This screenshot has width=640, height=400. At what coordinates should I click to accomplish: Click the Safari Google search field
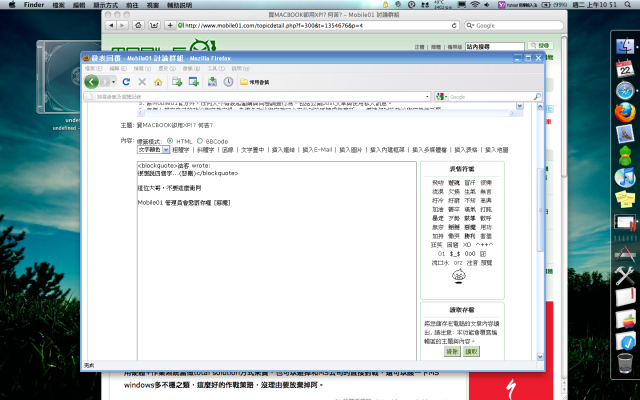[x=514, y=25]
